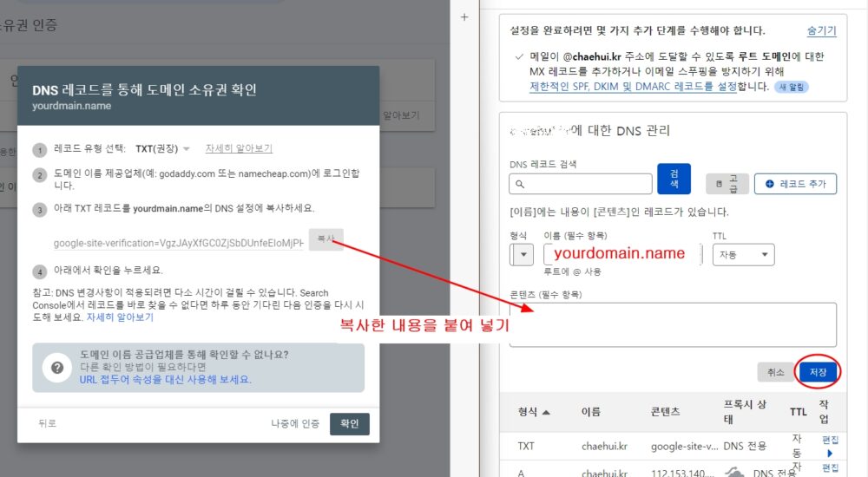Screen dimensions: 868x477
Task: Add a DNS record with 레코드 추가
Action: [x=795, y=184]
